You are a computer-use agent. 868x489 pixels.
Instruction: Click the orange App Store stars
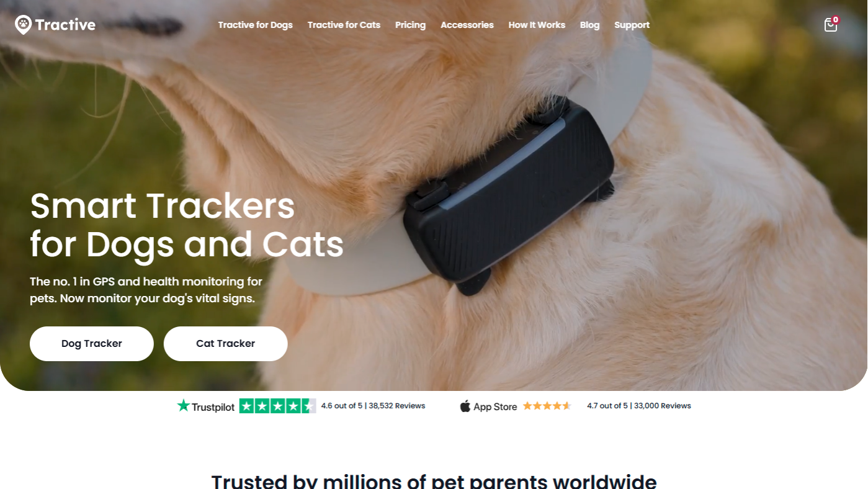click(547, 406)
